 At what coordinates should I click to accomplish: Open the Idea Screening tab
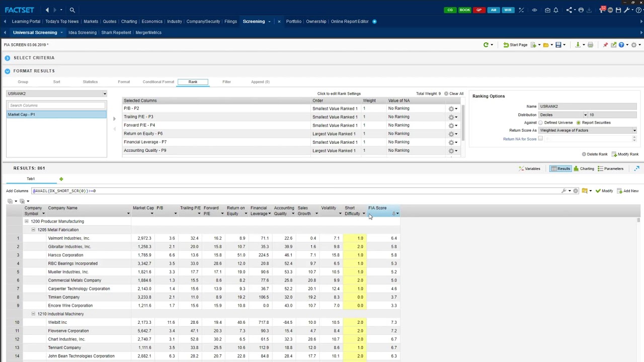[83, 33]
